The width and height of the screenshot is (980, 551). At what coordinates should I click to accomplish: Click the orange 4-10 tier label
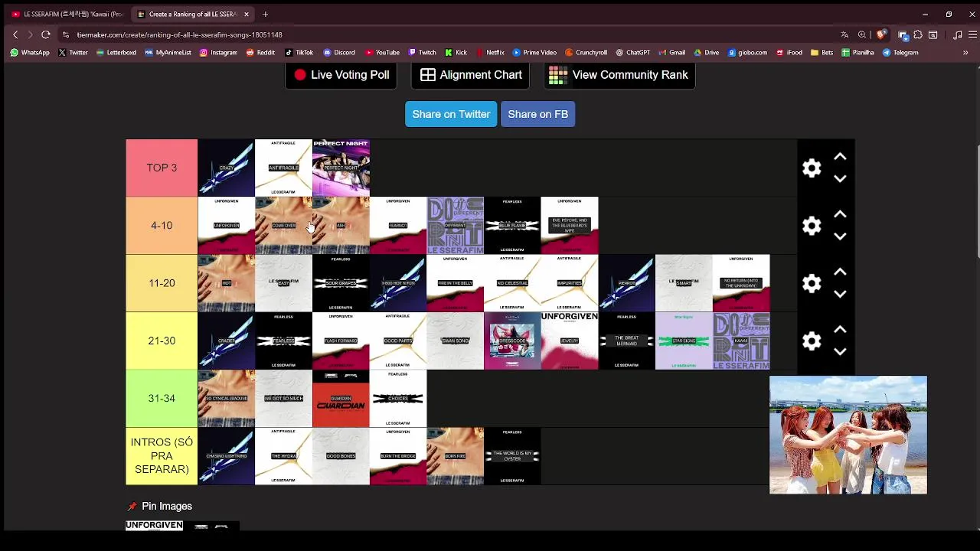[x=162, y=226]
